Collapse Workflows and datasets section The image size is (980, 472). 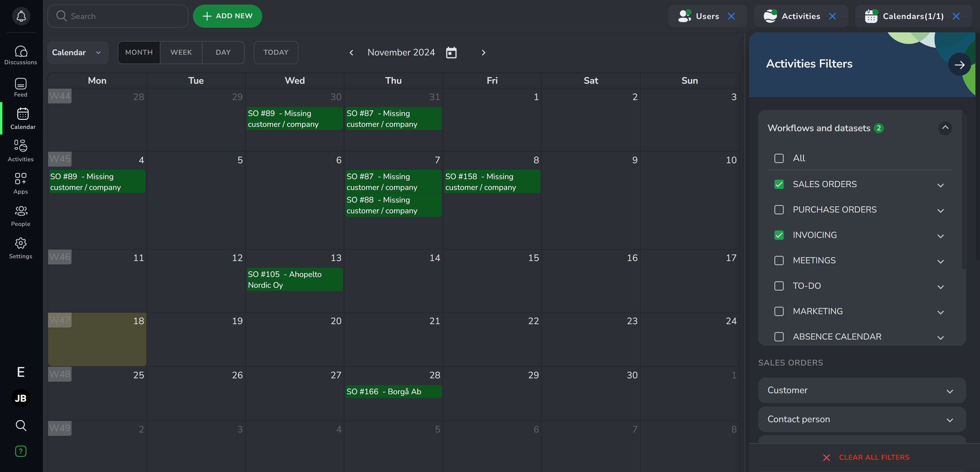coord(945,128)
